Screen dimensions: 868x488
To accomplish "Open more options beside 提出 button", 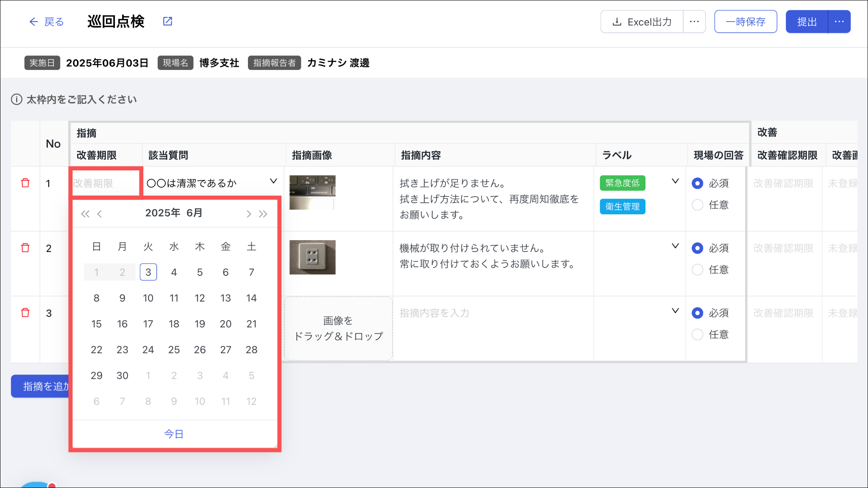I will point(839,22).
